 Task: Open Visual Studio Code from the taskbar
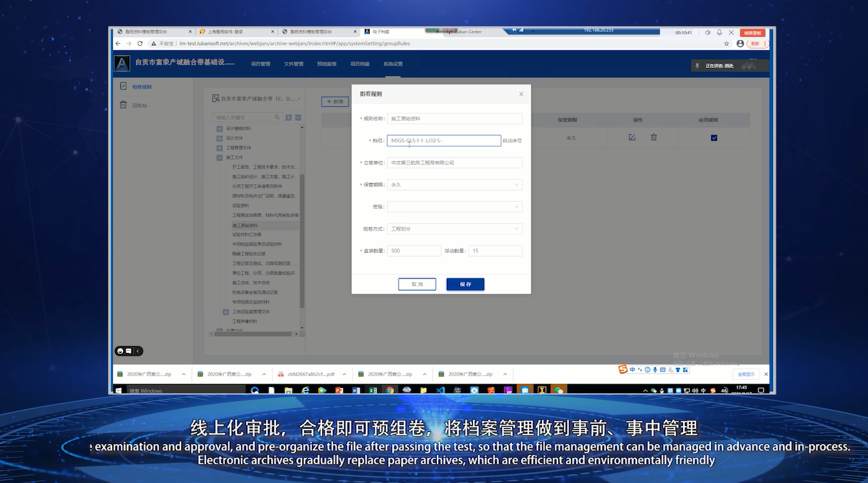(440, 390)
